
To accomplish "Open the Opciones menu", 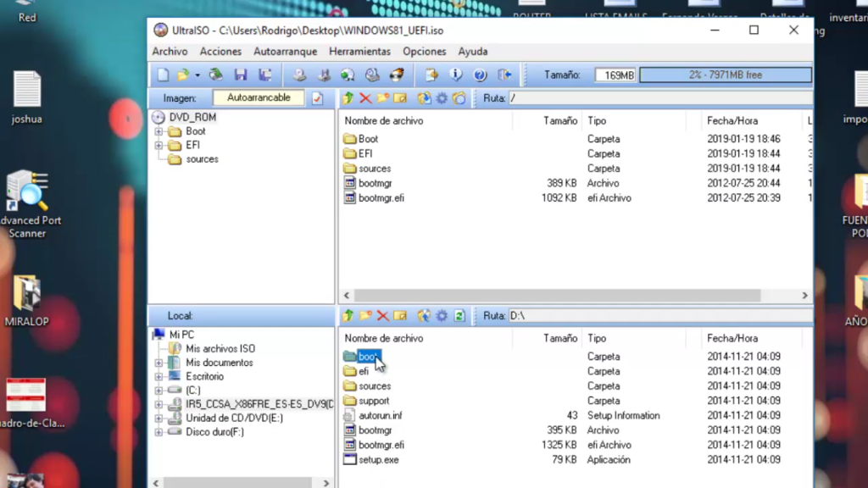I will pyautogui.click(x=425, y=52).
